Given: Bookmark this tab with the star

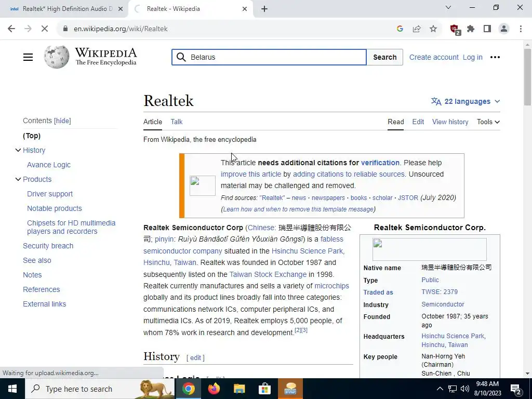Looking at the screenshot, I should click(x=433, y=29).
